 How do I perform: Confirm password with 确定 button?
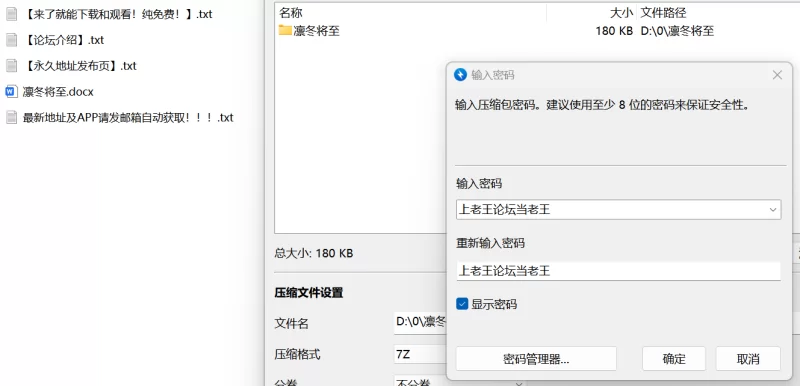tap(674, 358)
